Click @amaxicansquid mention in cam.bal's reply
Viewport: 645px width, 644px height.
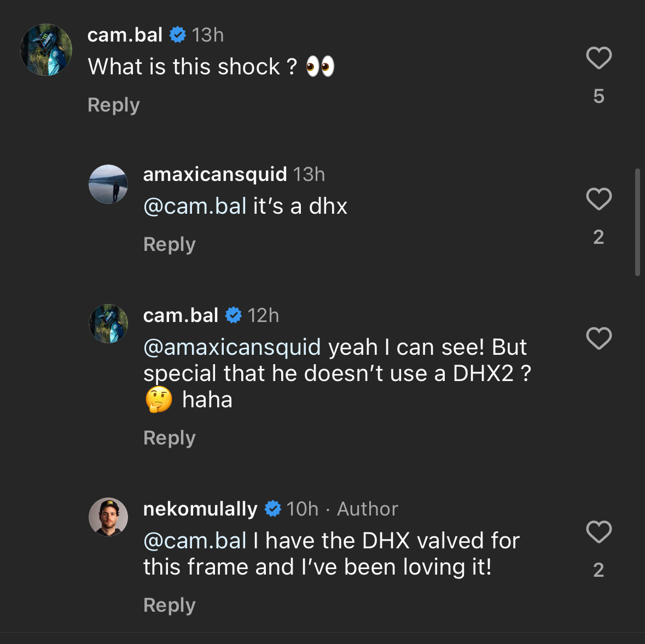[232, 348]
